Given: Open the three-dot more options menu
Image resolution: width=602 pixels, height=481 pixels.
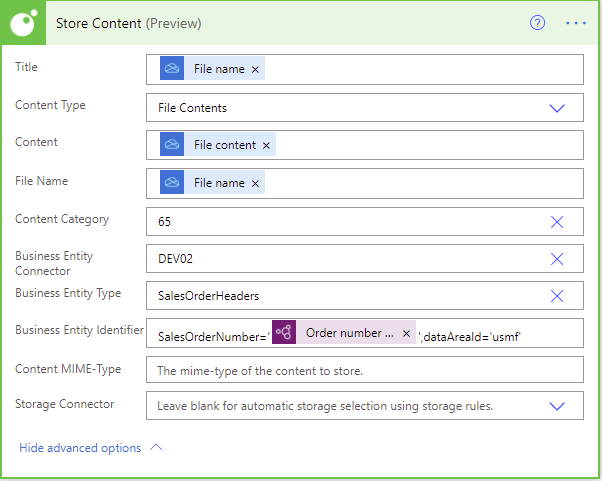Looking at the screenshot, I should (x=576, y=23).
